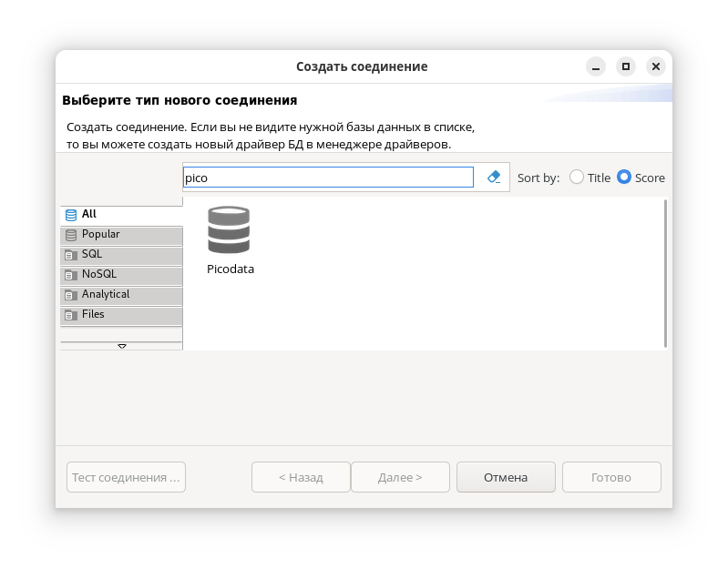Screen dimensions: 728x569
Task: Click the < Назад button
Action: coord(301,477)
